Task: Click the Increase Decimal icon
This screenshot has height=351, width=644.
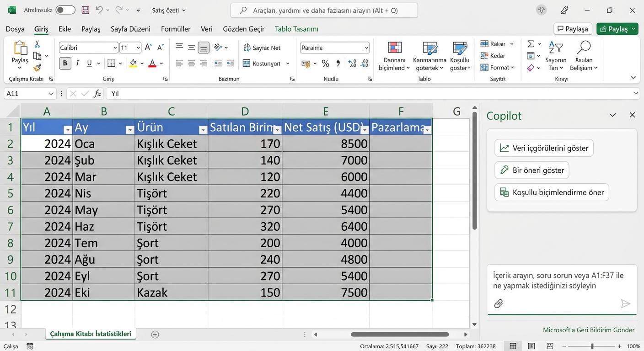Action: [x=352, y=64]
